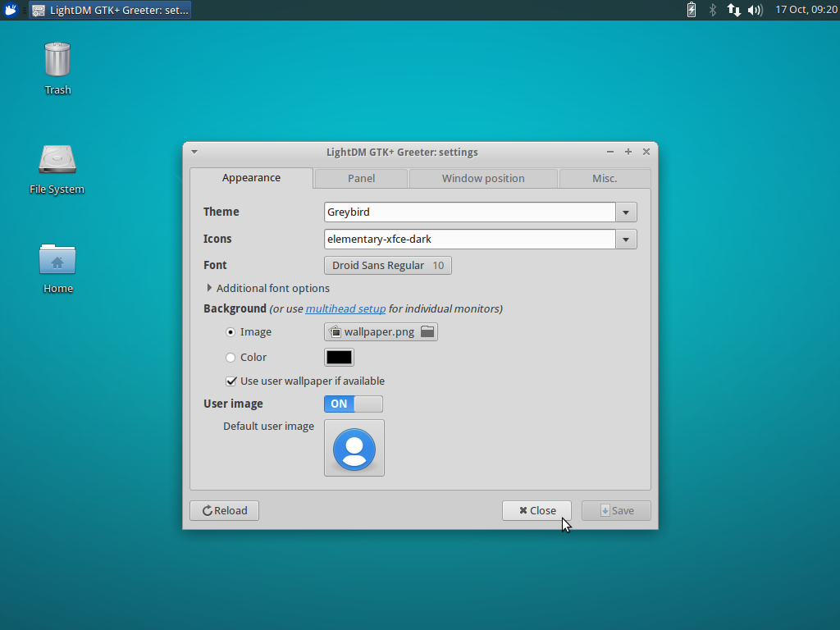
Task: Open the applications menu in the top panel
Action: pos(11,10)
